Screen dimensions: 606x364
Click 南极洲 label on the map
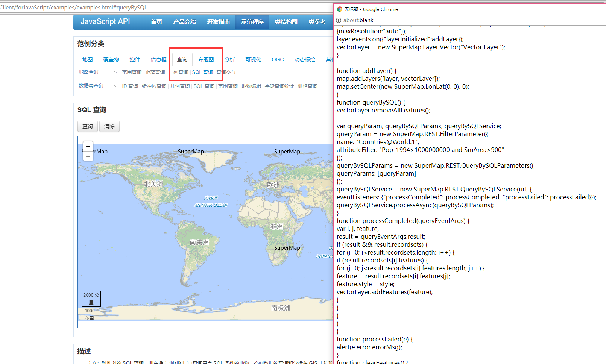pyautogui.click(x=281, y=308)
